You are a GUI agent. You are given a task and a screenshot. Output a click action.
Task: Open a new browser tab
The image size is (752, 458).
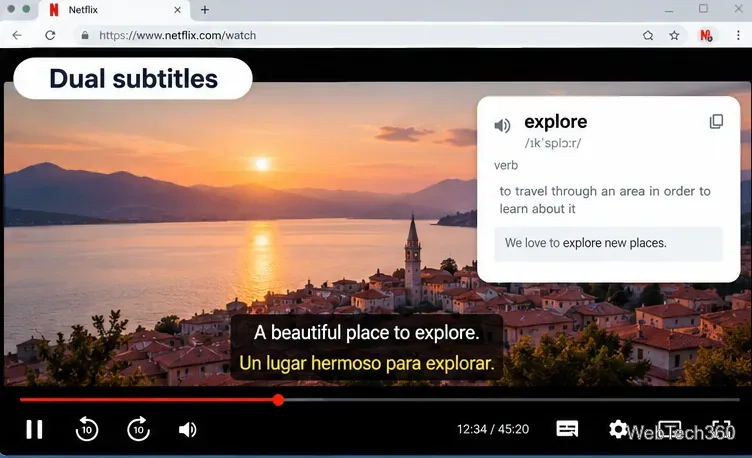pos(205,10)
